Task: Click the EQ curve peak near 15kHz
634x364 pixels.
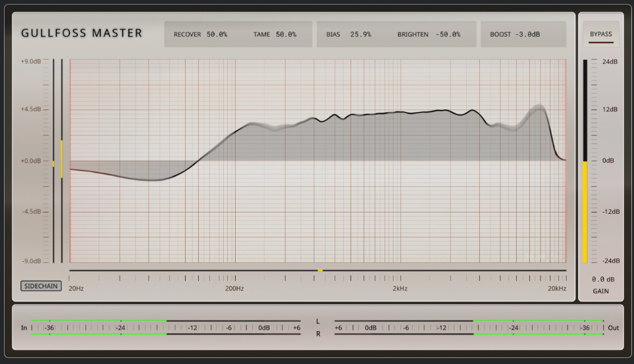Action: [x=539, y=107]
